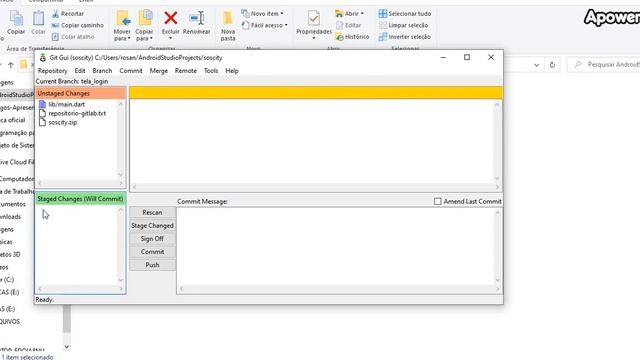Click the Commit button

point(152,252)
